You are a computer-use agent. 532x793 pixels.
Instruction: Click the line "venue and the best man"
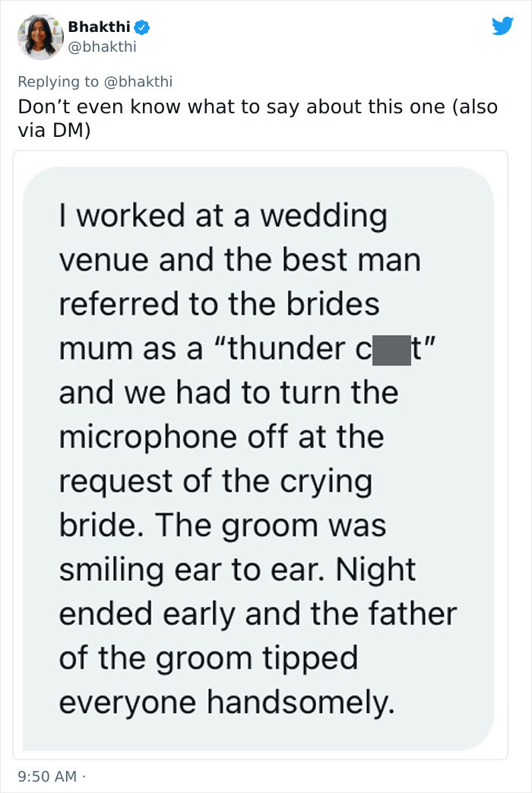pos(239,261)
